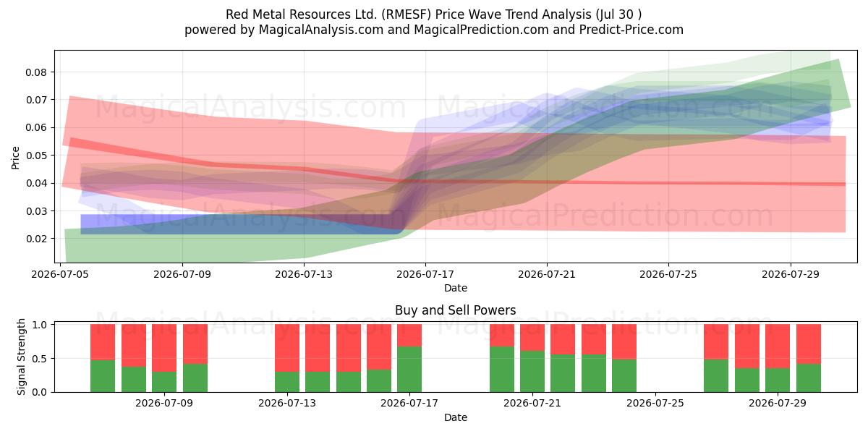Click the 2026-07-13 date tick on bar chart

(x=287, y=404)
